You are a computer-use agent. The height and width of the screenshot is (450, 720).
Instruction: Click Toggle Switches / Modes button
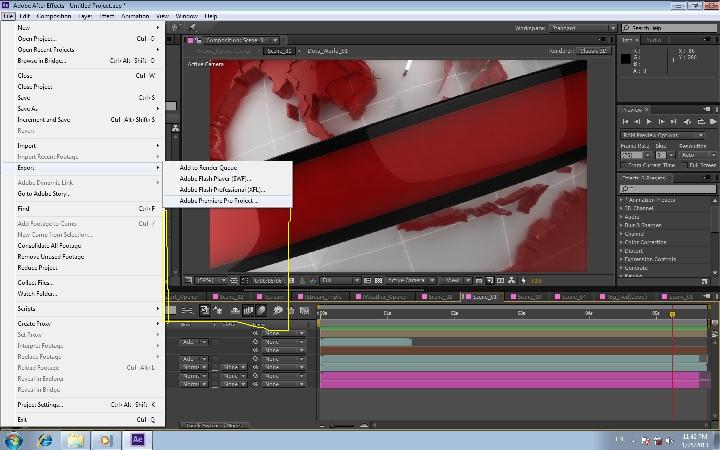(214, 426)
